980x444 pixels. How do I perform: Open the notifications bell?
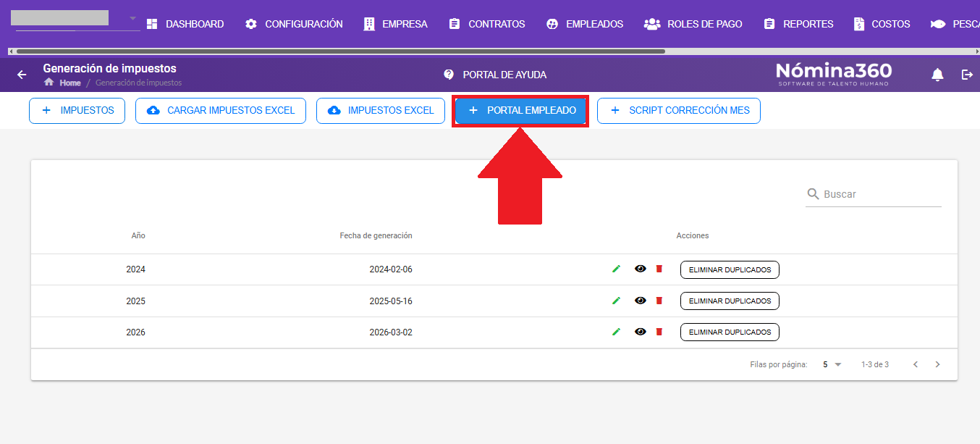click(937, 75)
